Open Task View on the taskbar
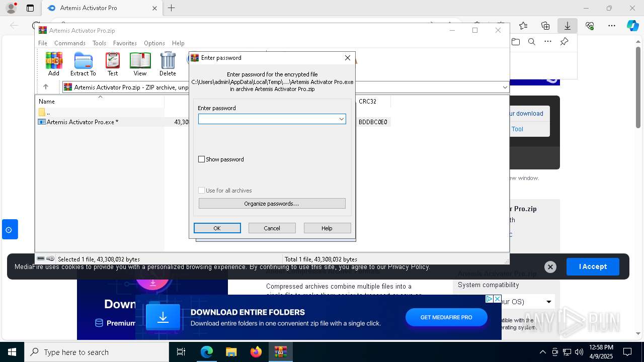 [x=181, y=352]
